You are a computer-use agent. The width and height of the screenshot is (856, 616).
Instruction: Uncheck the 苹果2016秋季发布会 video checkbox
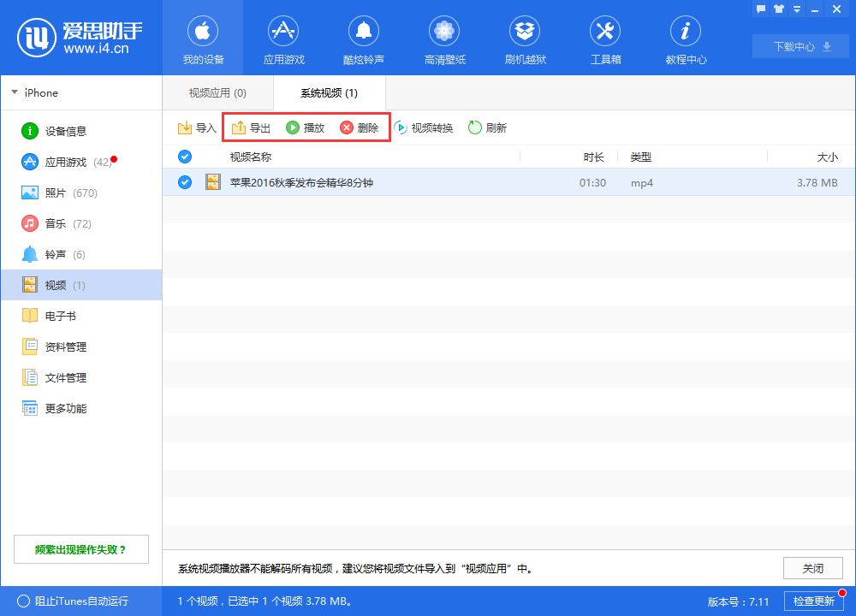click(185, 182)
